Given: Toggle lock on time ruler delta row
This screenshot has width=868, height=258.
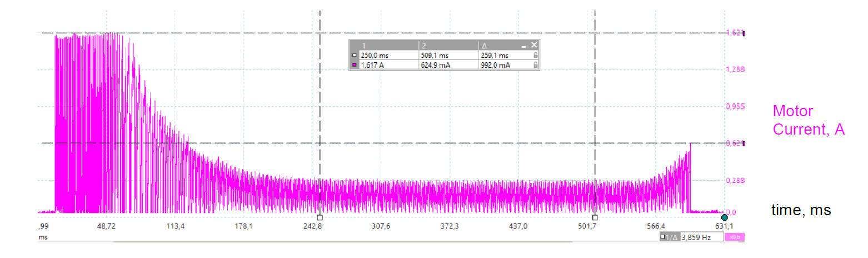Looking at the screenshot, I should click(x=535, y=56).
